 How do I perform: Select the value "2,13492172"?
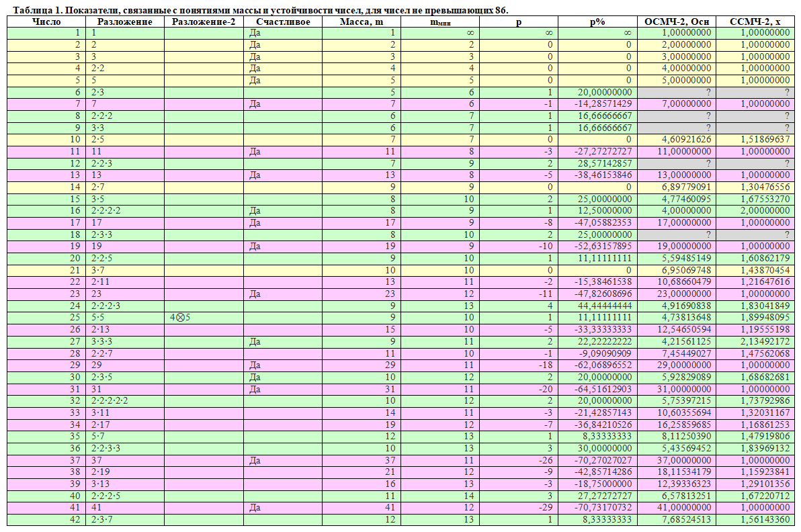[765, 341]
